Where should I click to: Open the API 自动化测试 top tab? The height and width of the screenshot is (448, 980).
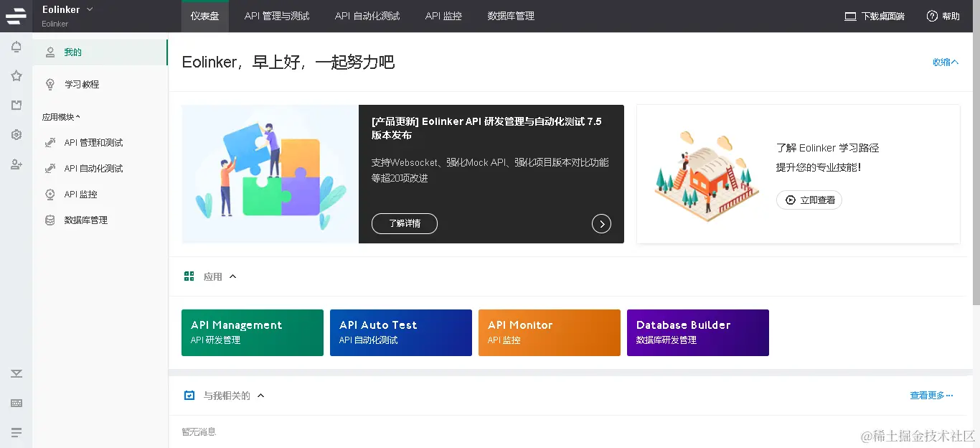[x=367, y=16]
